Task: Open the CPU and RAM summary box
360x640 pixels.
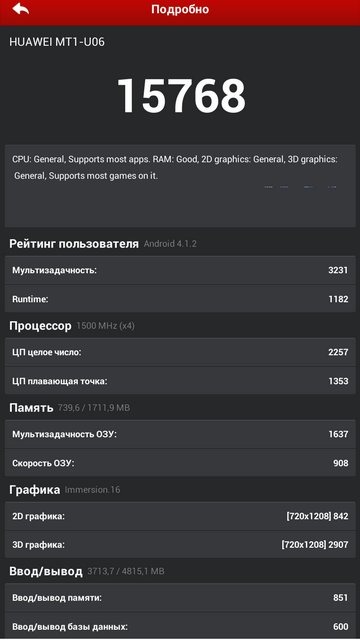Action: pos(180,186)
